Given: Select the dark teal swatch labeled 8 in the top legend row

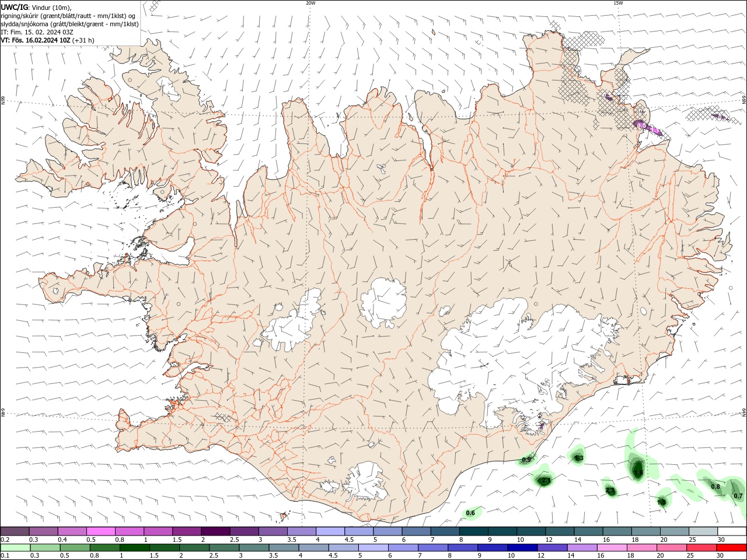Looking at the screenshot, I should (x=473, y=531).
